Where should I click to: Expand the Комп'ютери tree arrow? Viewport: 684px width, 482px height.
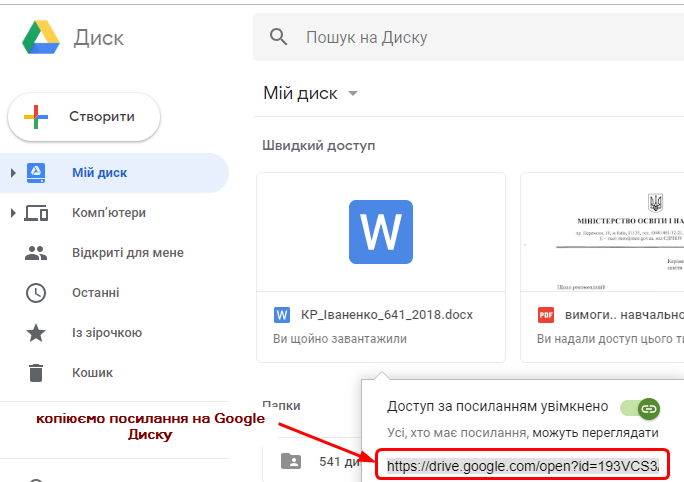(x=13, y=213)
